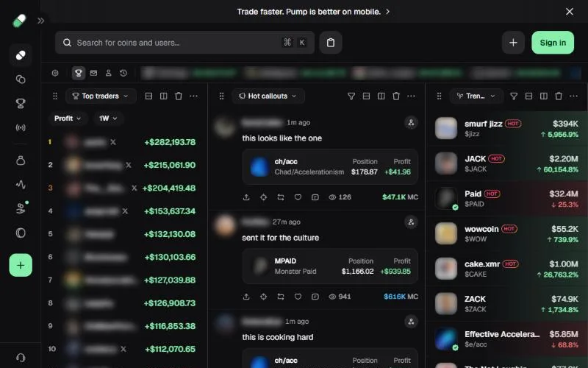Click the plus button next to Sign in
Screen dimensions: 588x368
[x=513, y=43]
